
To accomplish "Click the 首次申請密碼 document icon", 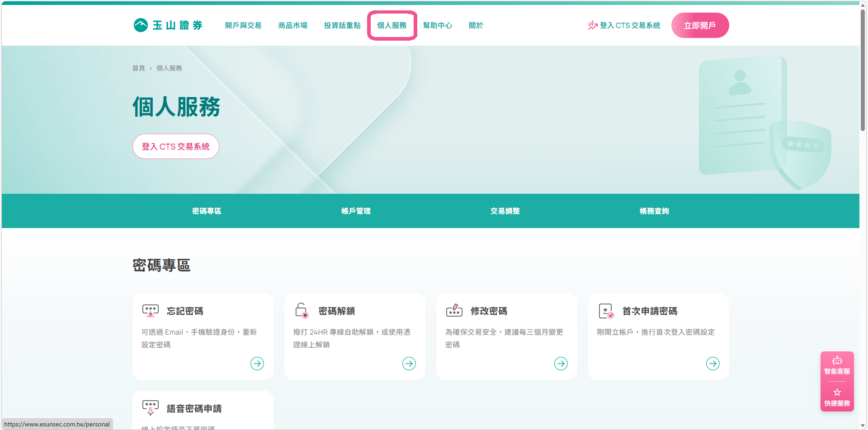I will [606, 311].
